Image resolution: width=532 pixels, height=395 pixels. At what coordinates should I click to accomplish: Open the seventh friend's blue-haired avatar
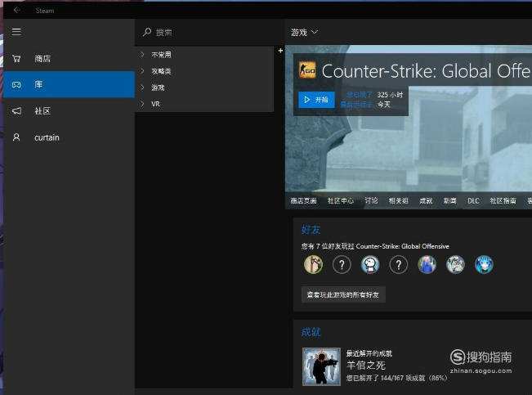coord(484,265)
